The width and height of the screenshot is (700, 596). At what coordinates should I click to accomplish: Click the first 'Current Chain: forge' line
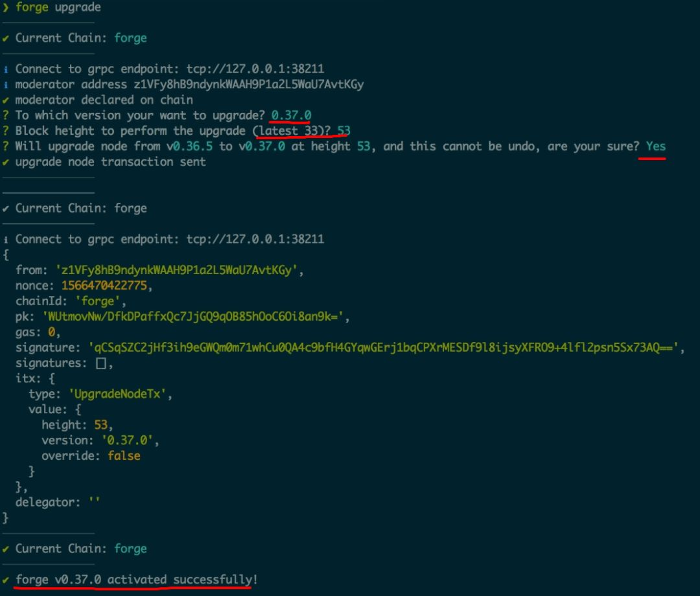coord(81,38)
